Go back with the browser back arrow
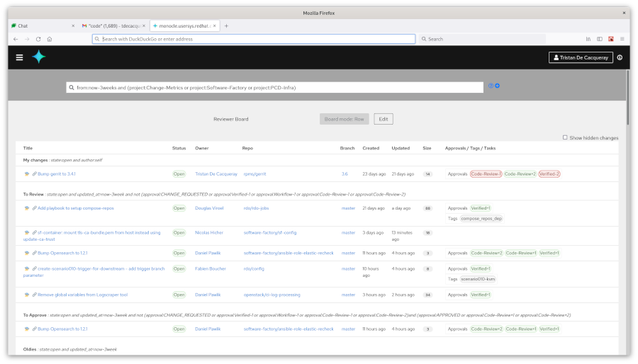 point(16,39)
